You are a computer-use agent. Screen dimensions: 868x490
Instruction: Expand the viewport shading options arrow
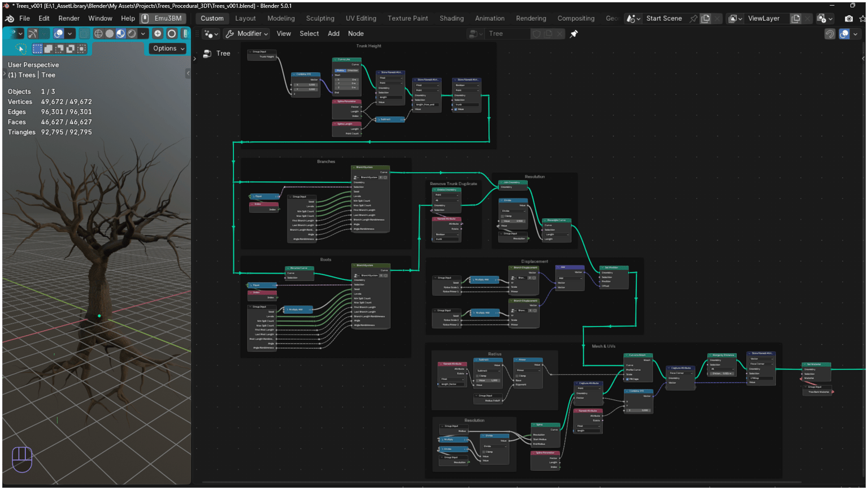[x=143, y=34]
